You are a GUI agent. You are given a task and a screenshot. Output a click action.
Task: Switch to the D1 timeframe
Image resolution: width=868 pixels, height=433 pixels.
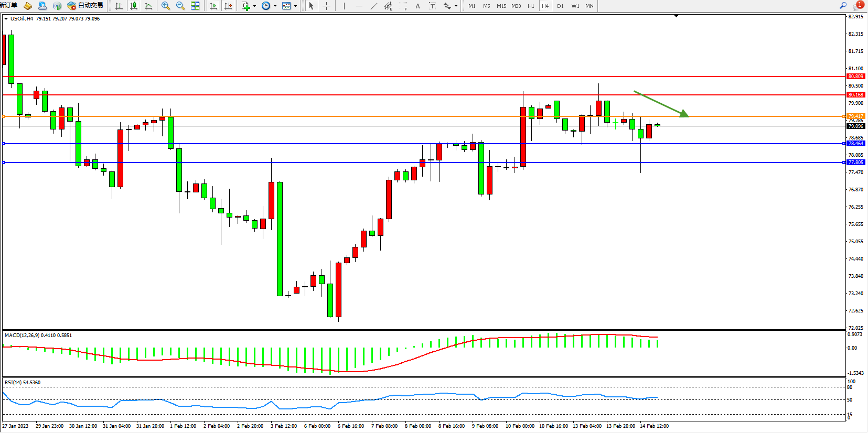(560, 6)
